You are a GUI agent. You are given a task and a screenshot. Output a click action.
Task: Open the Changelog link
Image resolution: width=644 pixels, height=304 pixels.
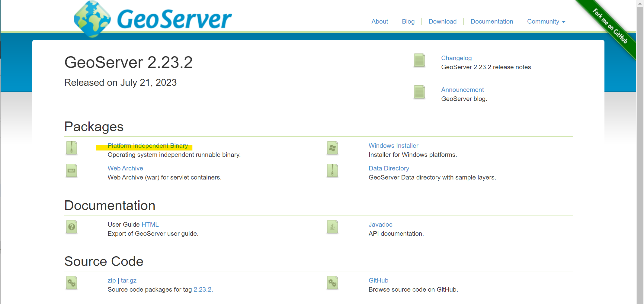pyautogui.click(x=456, y=58)
